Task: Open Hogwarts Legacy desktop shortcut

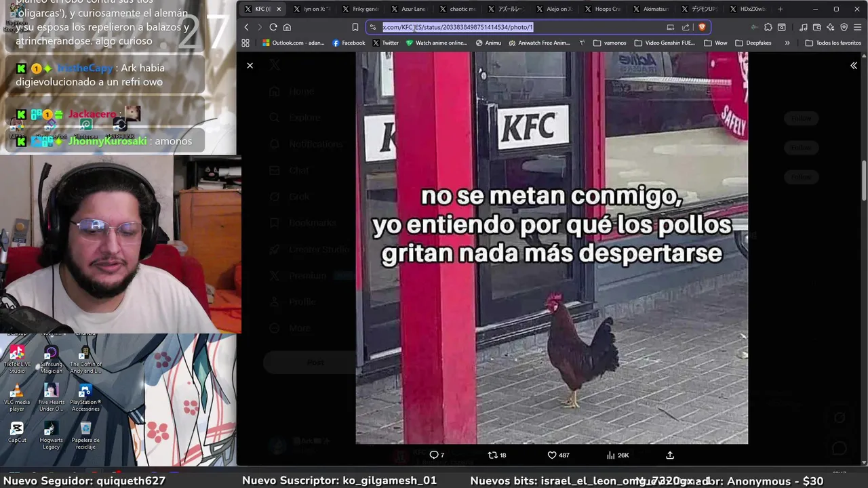Action: point(51,436)
